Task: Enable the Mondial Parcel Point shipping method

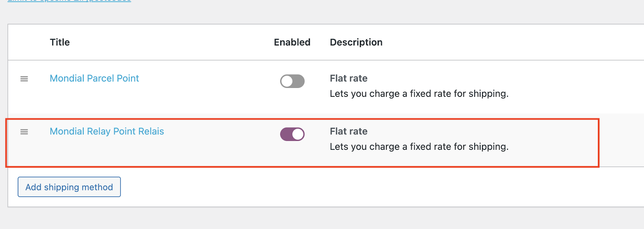Action: (x=292, y=81)
